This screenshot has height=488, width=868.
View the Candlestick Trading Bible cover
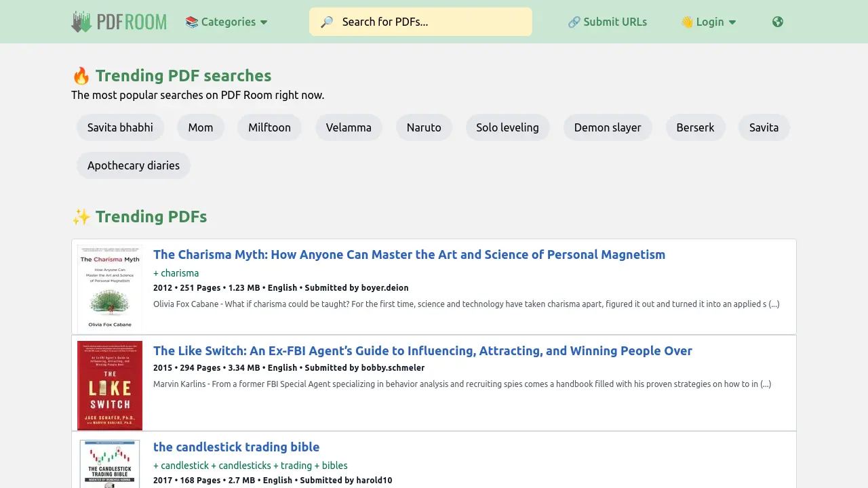click(x=110, y=463)
